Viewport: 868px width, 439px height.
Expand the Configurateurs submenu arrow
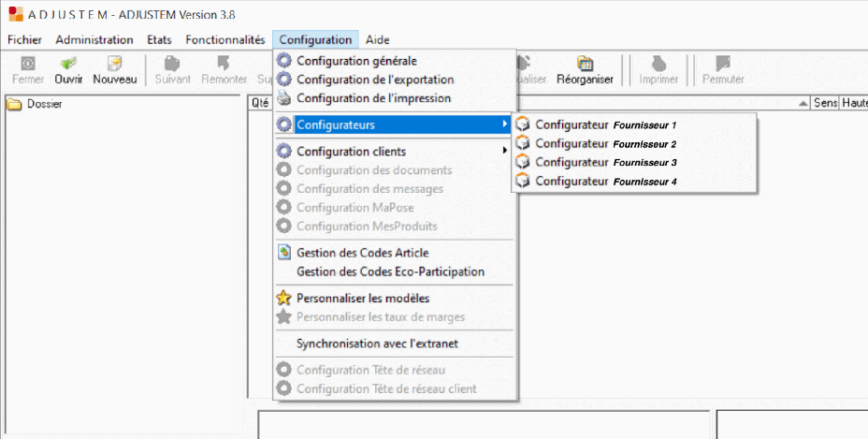(504, 124)
